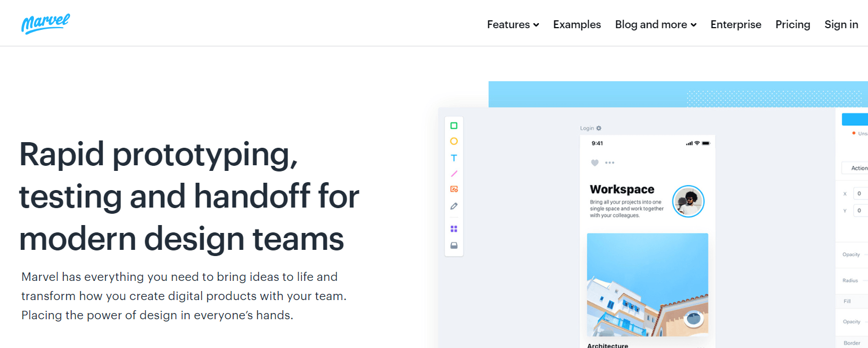Click the Architecture caption below the photo

coord(607,345)
